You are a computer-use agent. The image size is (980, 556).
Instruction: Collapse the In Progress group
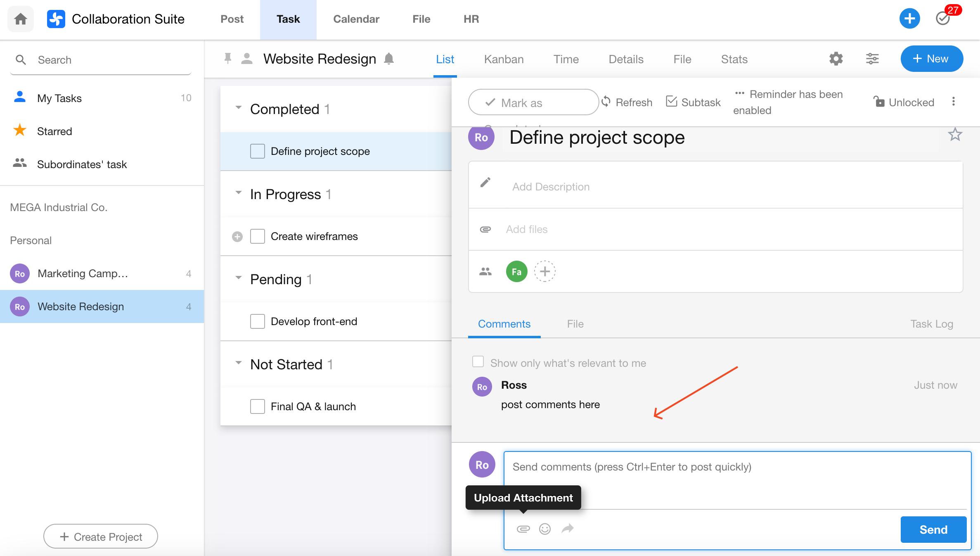pos(238,193)
